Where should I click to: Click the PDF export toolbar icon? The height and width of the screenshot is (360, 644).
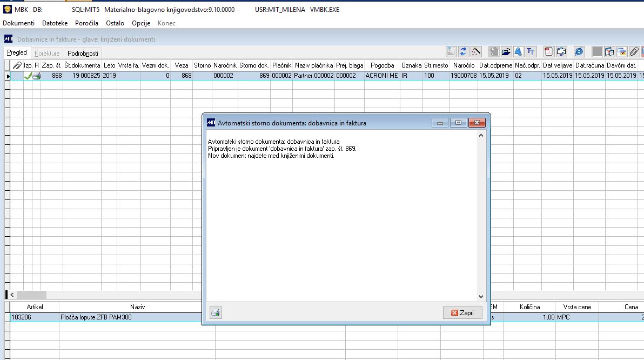(x=549, y=51)
